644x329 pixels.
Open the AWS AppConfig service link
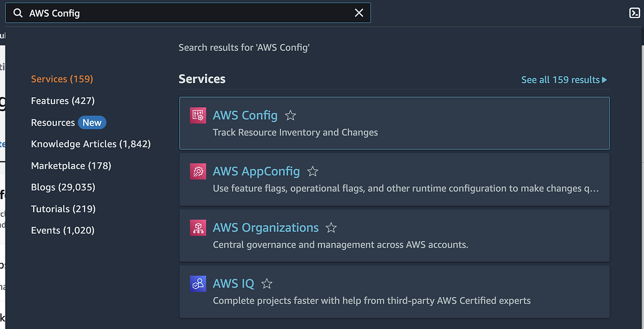point(256,172)
